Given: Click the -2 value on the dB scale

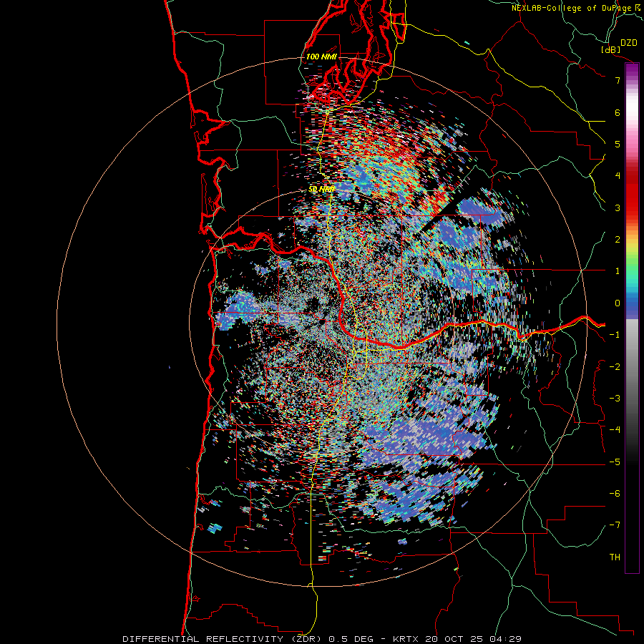Looking at the screenshot, I should [x=615, y=367].
